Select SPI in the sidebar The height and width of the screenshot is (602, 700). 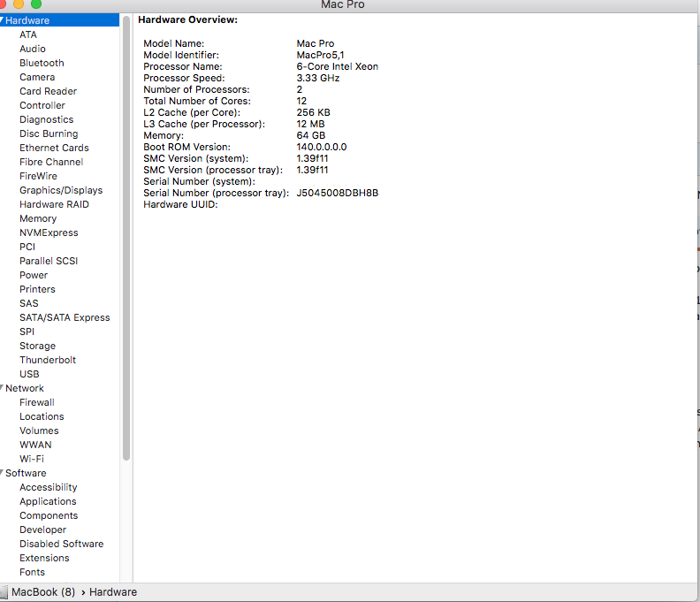27,331
